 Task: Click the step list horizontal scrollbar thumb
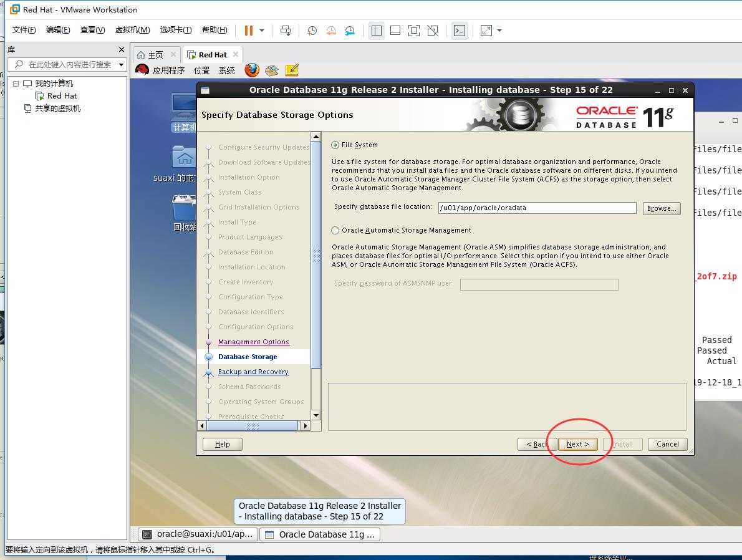tap(252, 425)
